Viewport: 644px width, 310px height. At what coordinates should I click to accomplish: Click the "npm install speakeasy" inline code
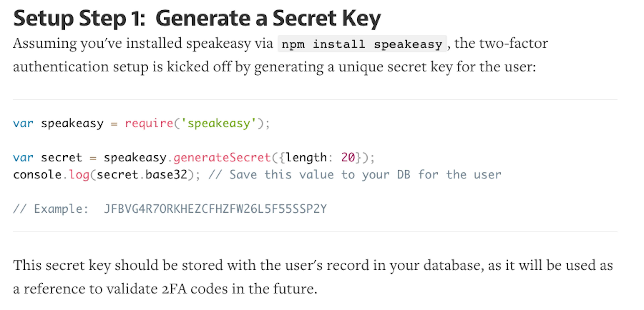pos(362,44)
